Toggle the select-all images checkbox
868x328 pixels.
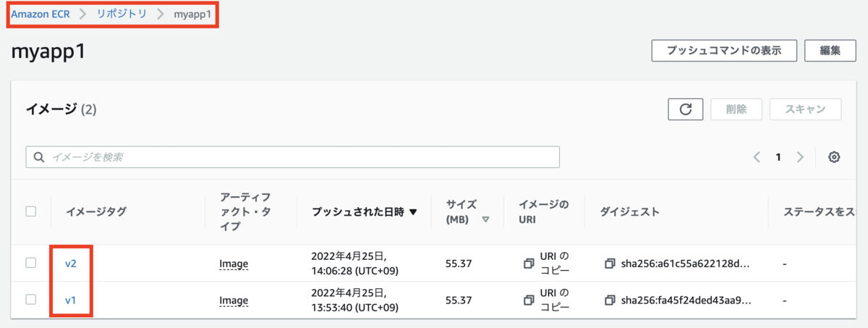pos(31,211)
